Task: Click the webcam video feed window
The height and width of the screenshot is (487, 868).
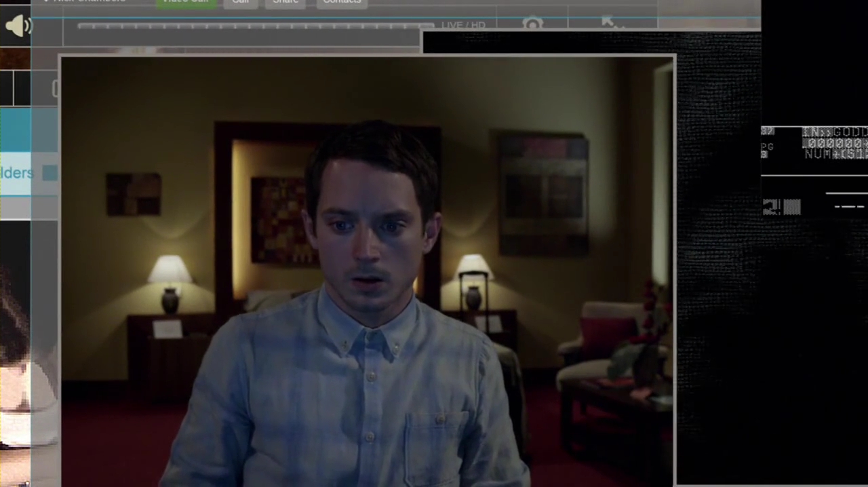Action: click(368, 271)
